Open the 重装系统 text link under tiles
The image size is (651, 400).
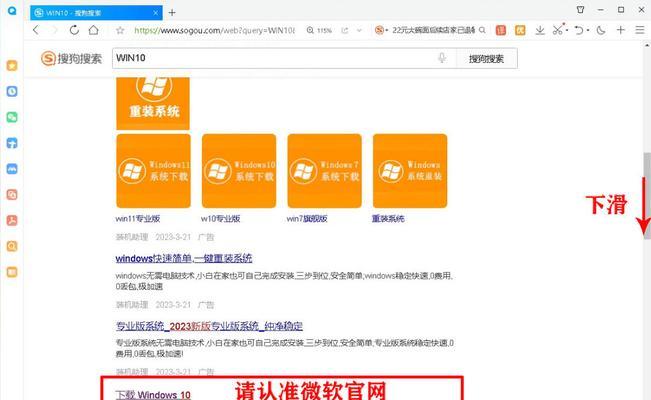[388, 218]
